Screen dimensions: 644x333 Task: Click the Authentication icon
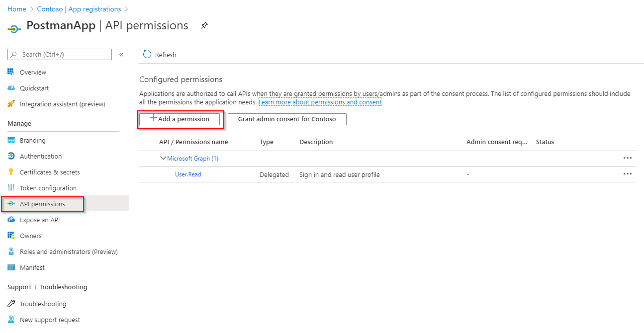11,156
